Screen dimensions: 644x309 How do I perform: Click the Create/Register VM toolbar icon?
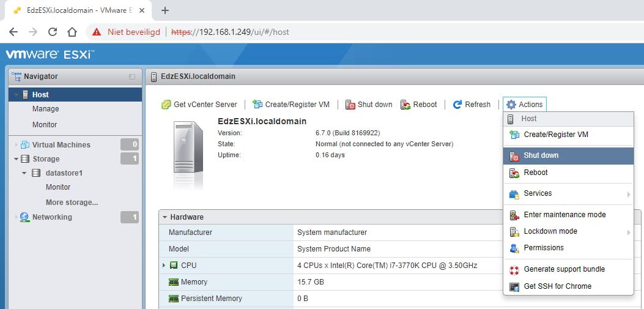pyautogui.click(x=257, y=105)
